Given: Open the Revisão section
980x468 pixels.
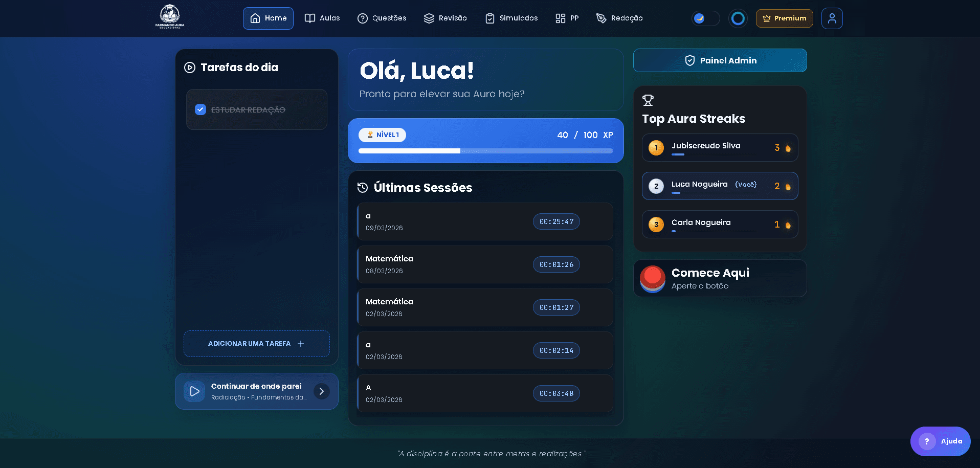Looking at the screenshot, I should (445, 18).
